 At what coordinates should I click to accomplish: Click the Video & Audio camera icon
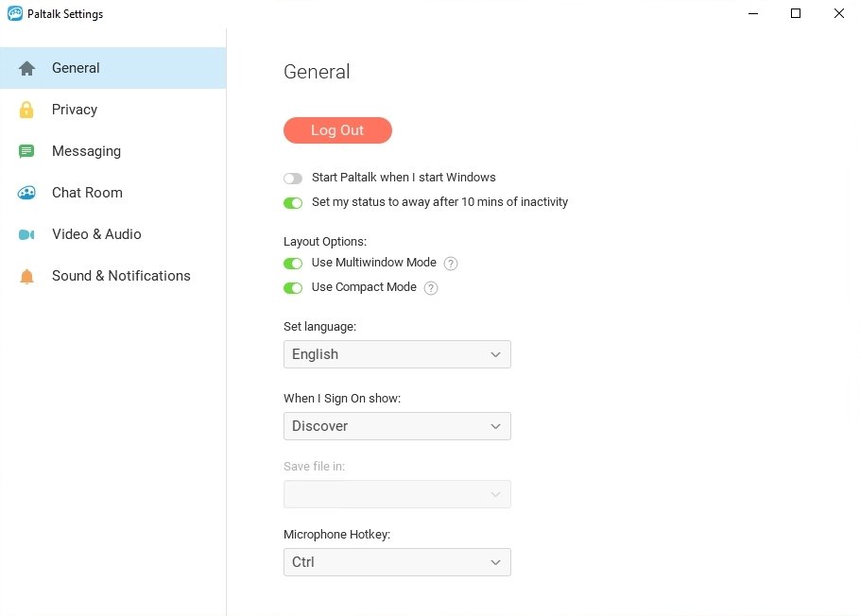pyautogui.click(x=26, y=234)
